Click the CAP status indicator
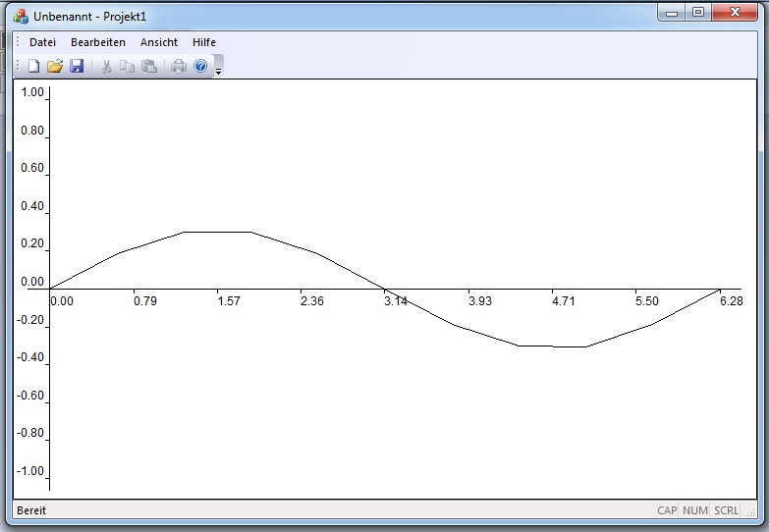The width and height of the screenshot is (769, 532). tap(667, 510)
